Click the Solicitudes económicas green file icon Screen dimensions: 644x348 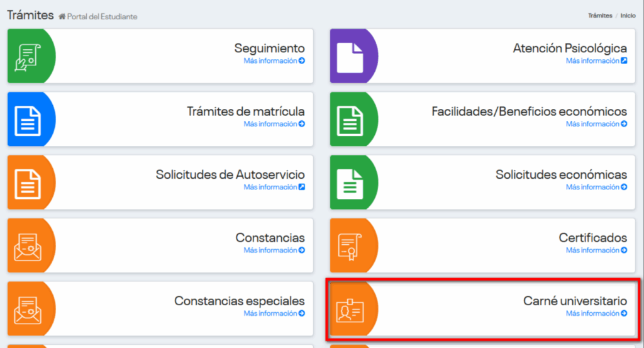click(x=350, y=182)
